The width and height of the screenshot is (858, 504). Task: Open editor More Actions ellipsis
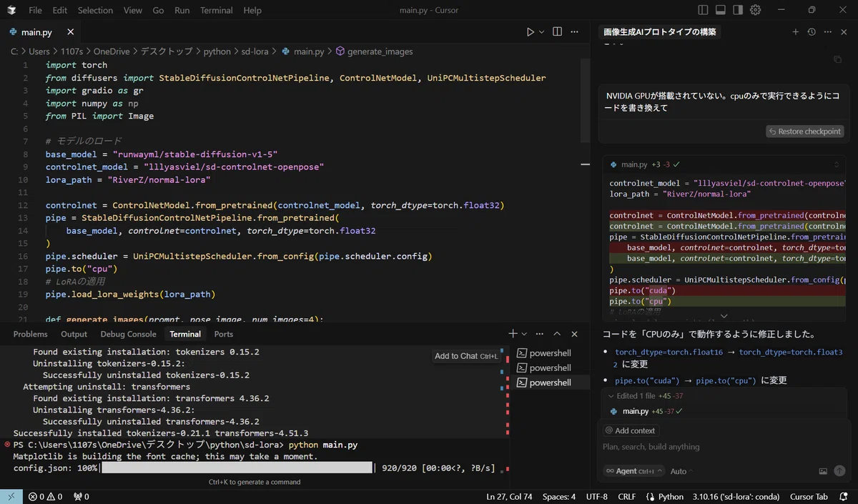pos(576,32)
